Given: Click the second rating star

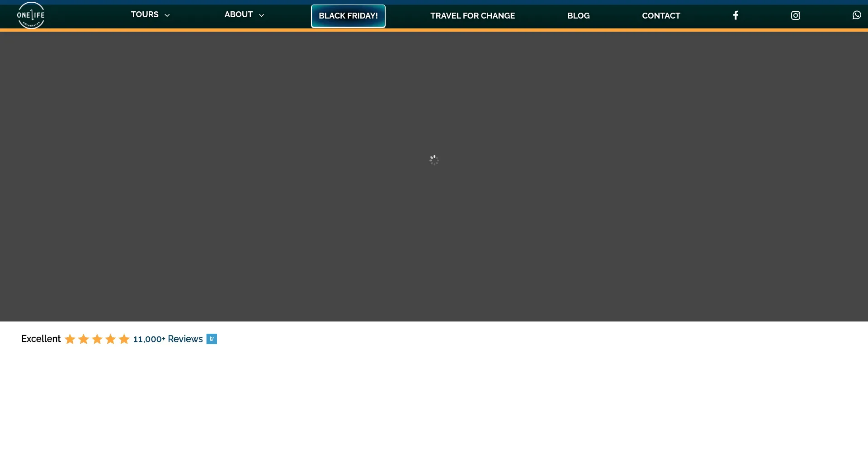Looking at the screenshot, I should [84, 339].
